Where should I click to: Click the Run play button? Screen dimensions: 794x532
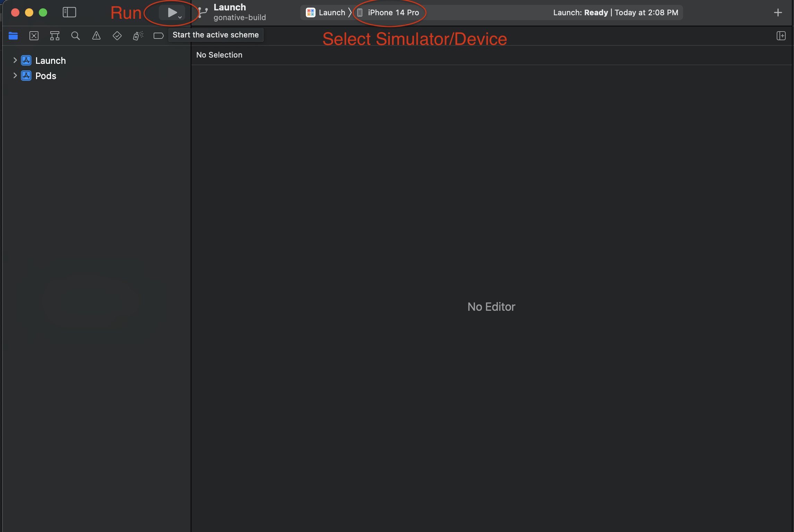coord(172,13)
